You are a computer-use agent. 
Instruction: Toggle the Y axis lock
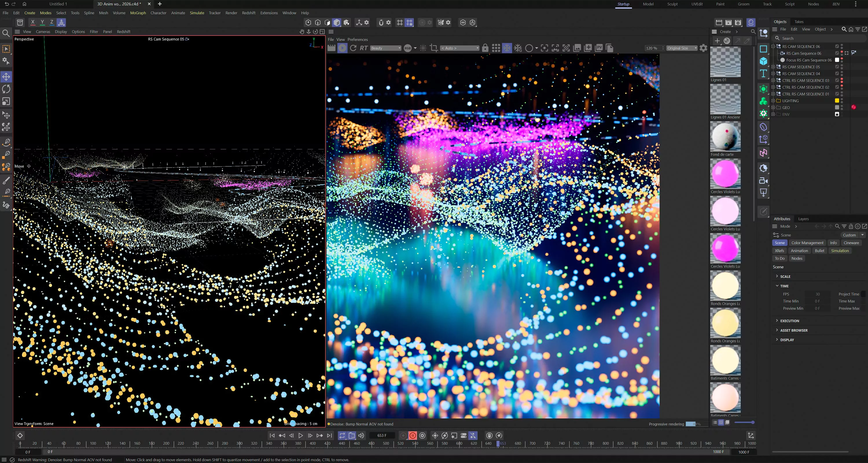(x=42, y=23)
